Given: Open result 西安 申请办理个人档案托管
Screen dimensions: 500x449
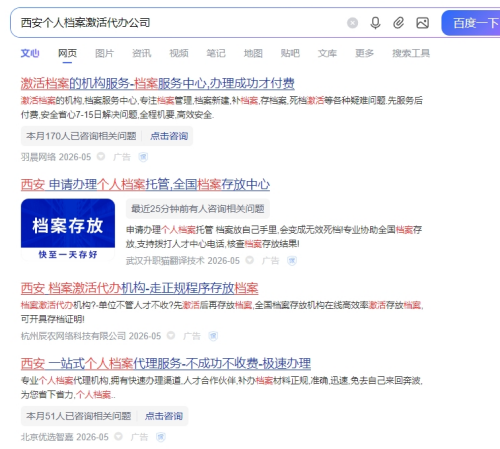Looking at the screenshot, I should click(x=145, y=184).
